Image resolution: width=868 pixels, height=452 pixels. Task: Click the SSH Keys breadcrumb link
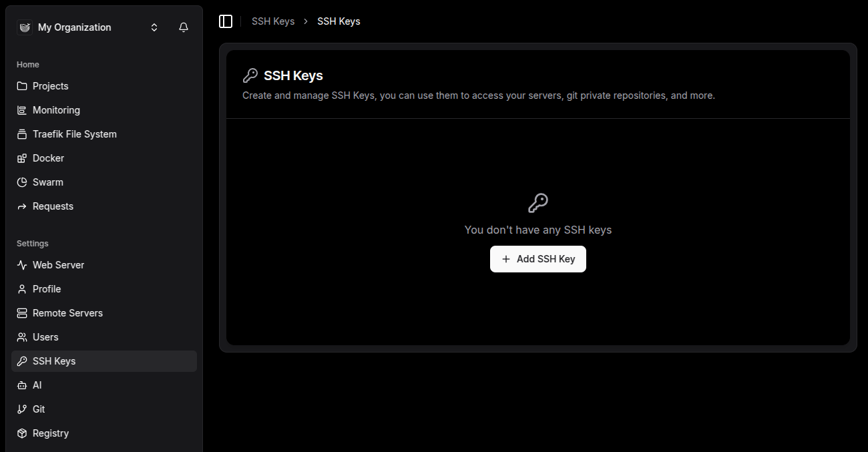273,21
